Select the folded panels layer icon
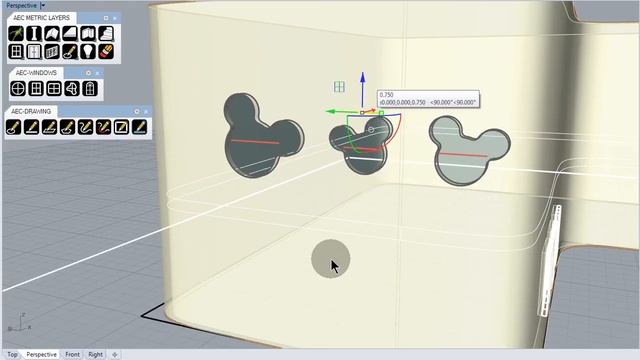This screenshot has height=360, width=640. point(88,33)
